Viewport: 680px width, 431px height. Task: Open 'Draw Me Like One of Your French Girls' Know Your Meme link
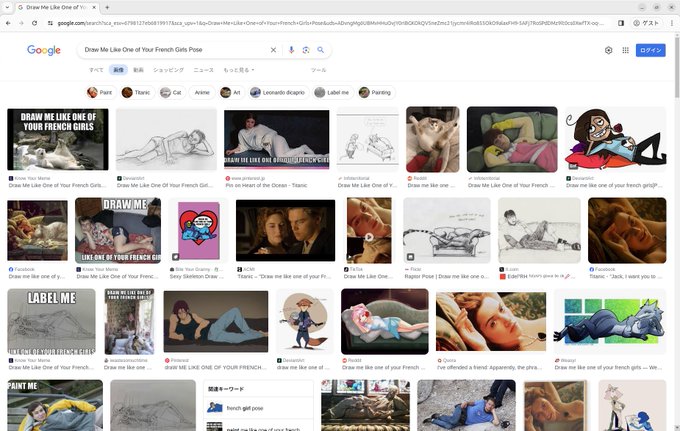[57, 185]
